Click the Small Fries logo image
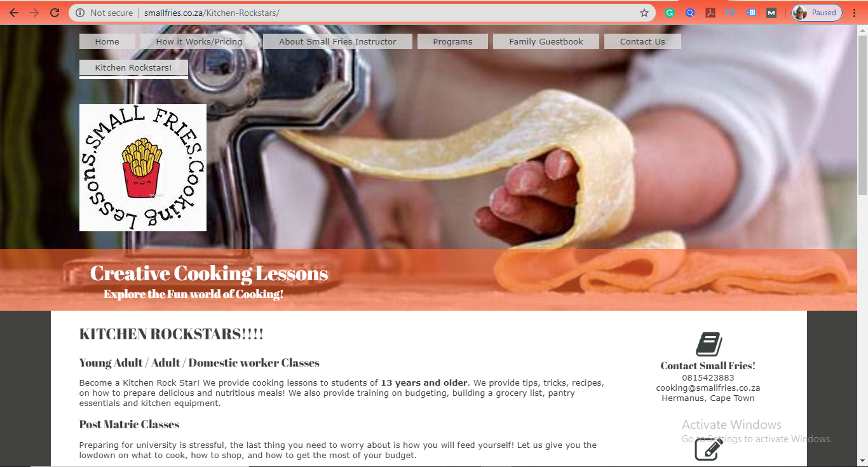Screen dimensions: 868x467 (143, 168)
